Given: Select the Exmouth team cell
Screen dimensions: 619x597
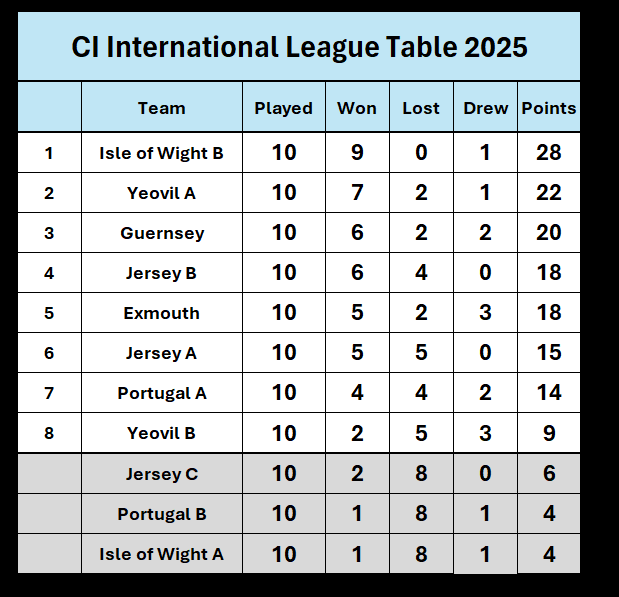Looking at the screenshot, I should click(x=161, y=313).
